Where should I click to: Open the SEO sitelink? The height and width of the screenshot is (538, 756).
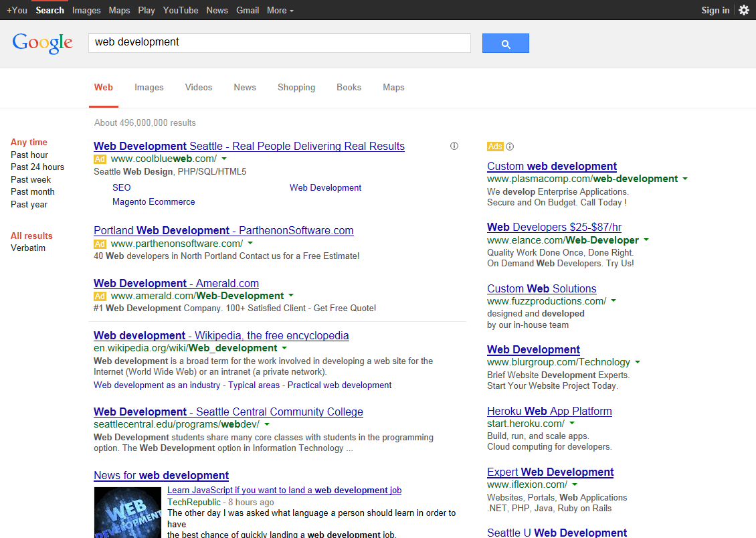pos(122,187)
